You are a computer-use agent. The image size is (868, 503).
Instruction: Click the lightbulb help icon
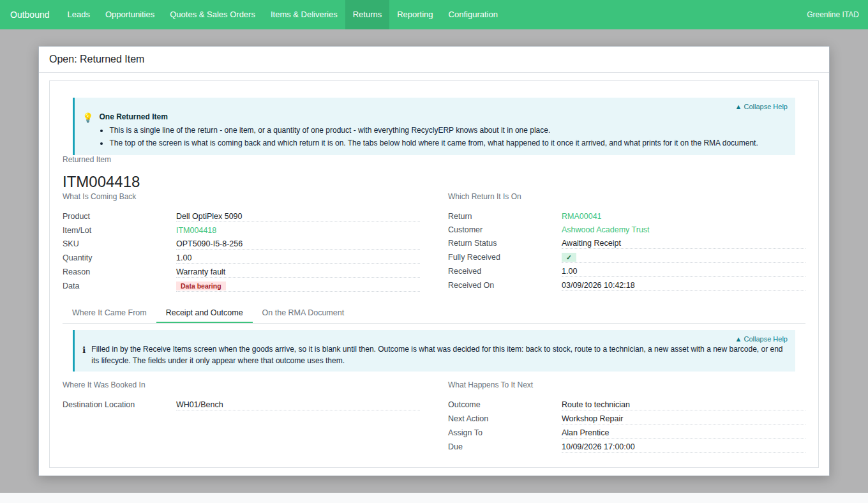point(88,117)
